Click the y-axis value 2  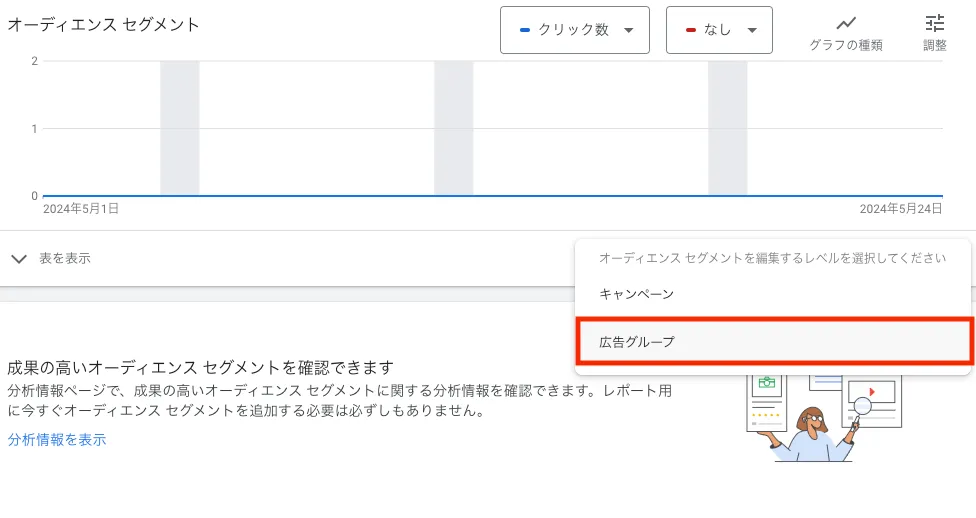35,61
